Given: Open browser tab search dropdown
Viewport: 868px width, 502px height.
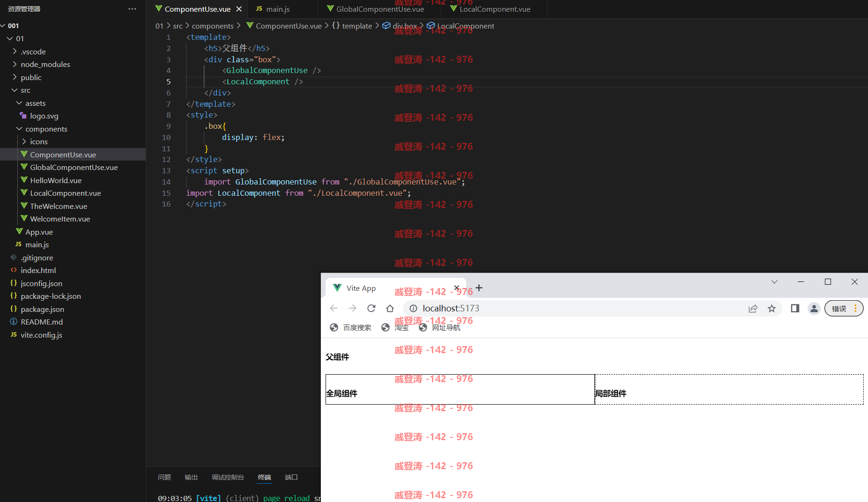Looking at the screenshot, I should click(x=774, y=282).
